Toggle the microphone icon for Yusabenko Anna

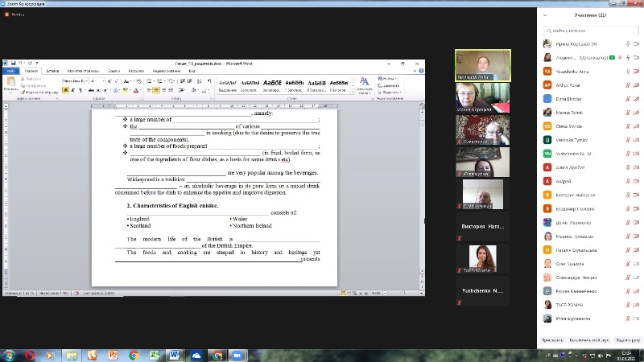point(627,71)
